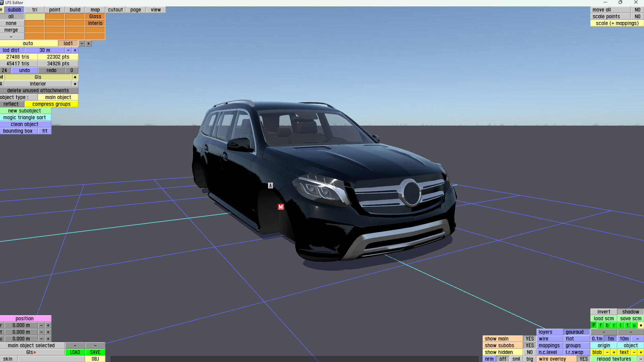
Task: Click the merge subobjects button
Action: tap(11, 30)
